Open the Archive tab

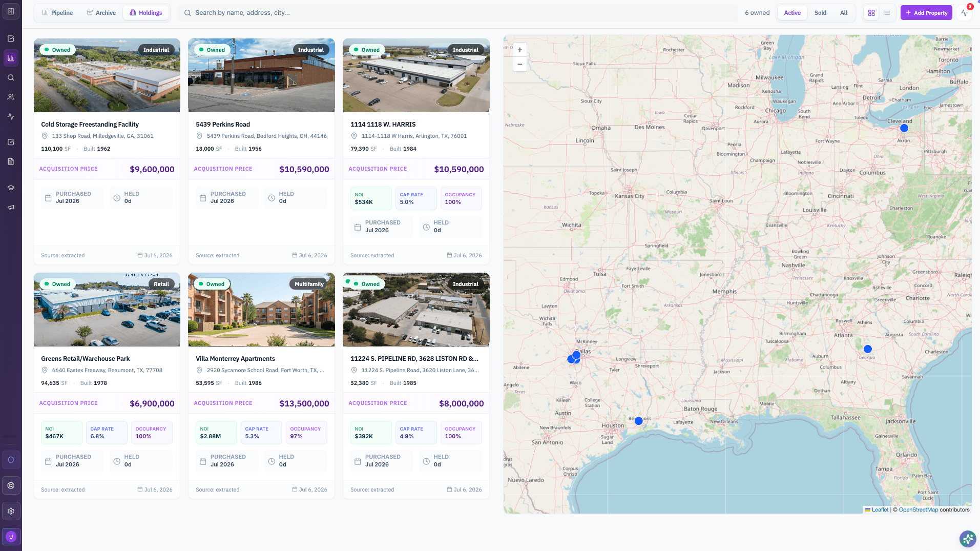(x=101, y=13)
